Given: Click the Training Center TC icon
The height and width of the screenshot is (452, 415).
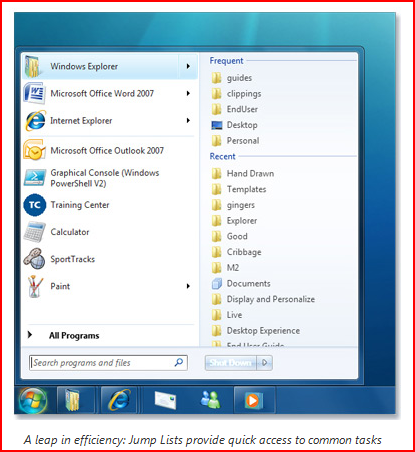Looking at the screenshot, I should [35, 205].
